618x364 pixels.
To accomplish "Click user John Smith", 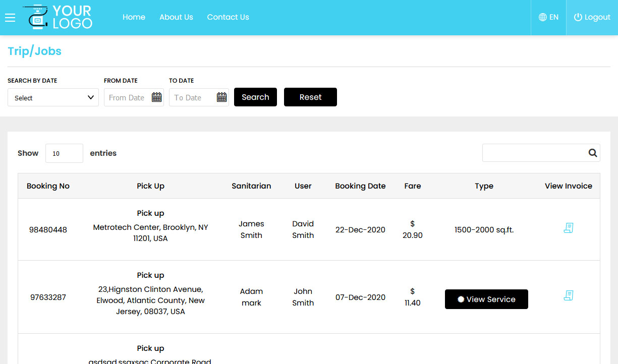I will click(x=303, y=297).
